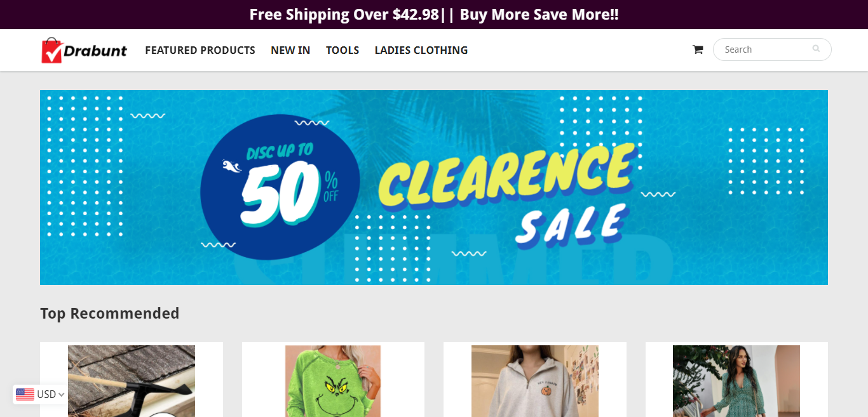868x417 pixels.
Task: Click the currency selector chevron arrow
Action: click(x=61, y=395)
